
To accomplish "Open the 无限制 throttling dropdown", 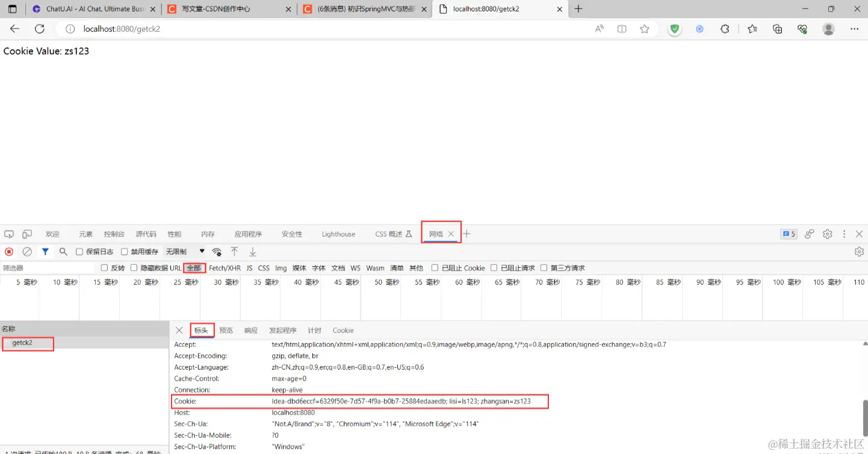I will point(185,252).
